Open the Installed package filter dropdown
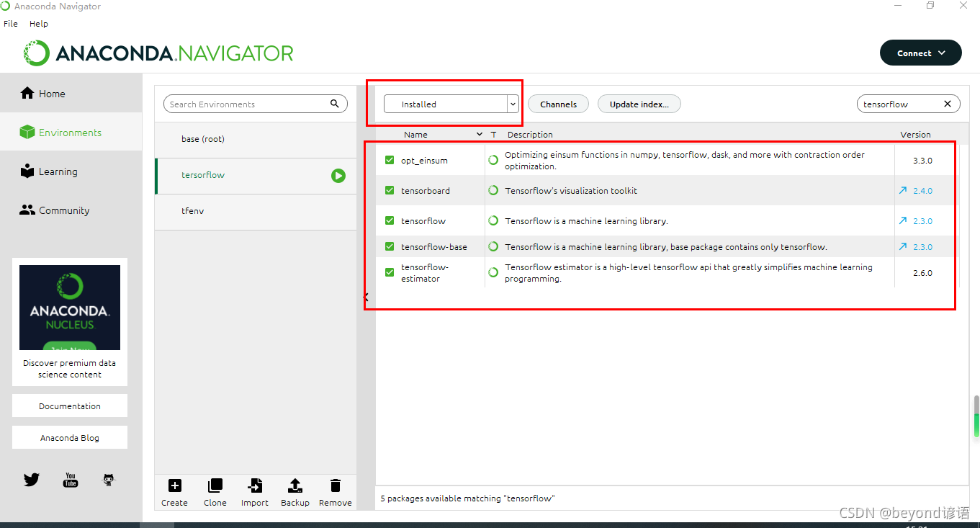 tap(451, 104)
